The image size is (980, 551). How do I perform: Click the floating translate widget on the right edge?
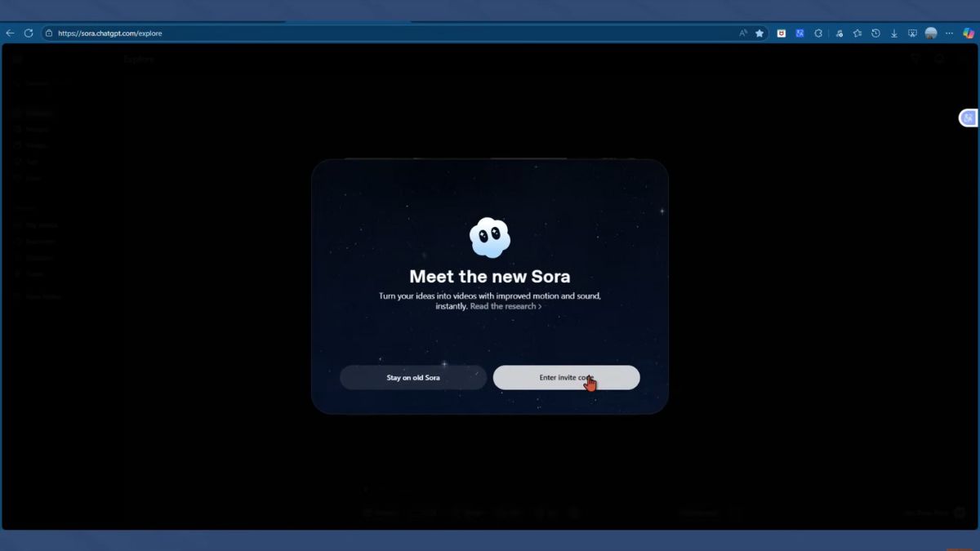coord(969,118)
